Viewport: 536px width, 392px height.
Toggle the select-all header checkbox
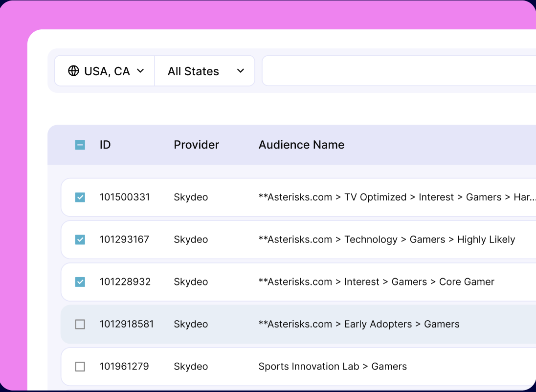pos(80,145)
